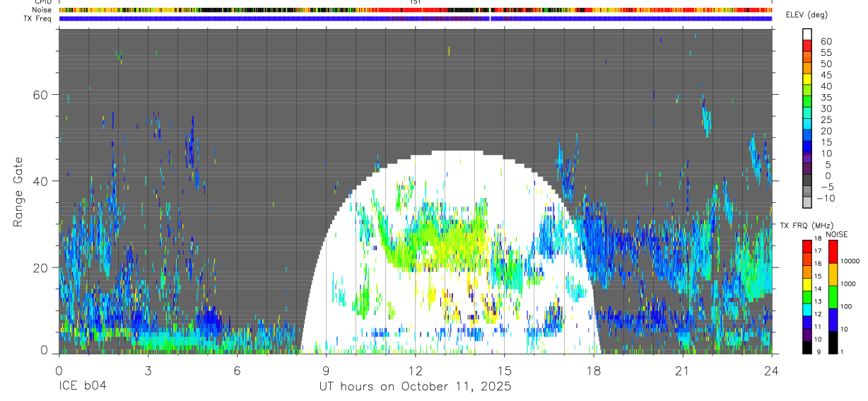Click red 17–18 MHz TX FRQ swatch
Image resolution: width=868 pixels, height=401 pixels.
coord(807,247)
